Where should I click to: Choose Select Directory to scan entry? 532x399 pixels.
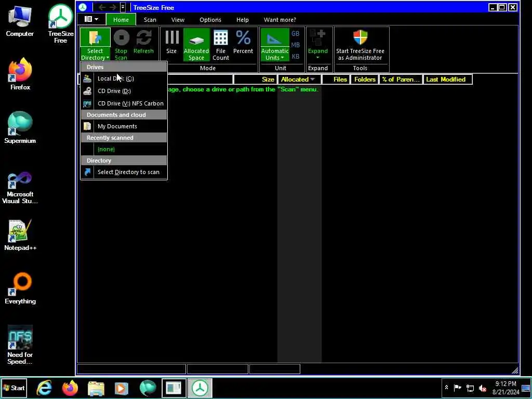tap(124, 172)
